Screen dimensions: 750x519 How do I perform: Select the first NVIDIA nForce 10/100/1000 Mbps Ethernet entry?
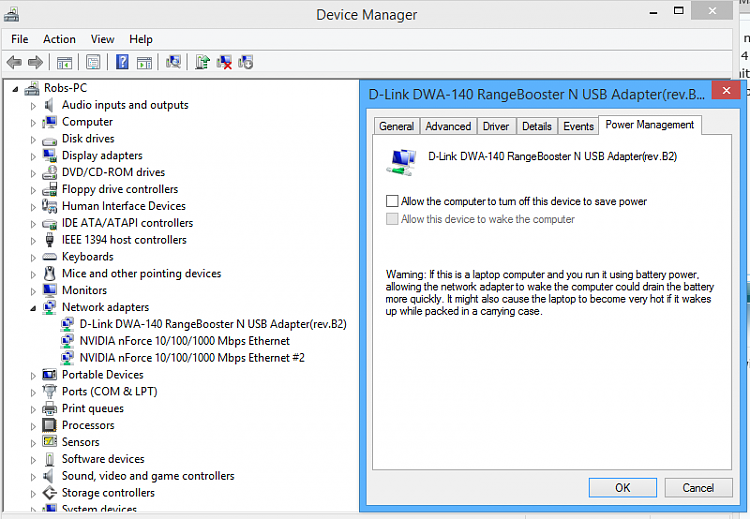pos(185,341)
